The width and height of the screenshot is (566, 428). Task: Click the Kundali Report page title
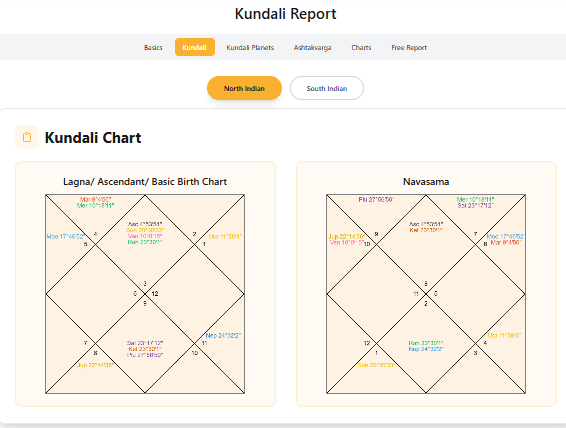pyautogui.click(x=285, y=14)
